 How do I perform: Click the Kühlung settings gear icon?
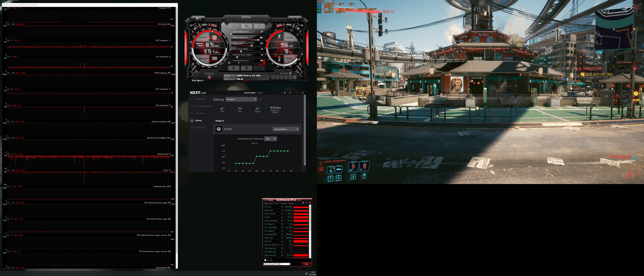tap(260, 99)
